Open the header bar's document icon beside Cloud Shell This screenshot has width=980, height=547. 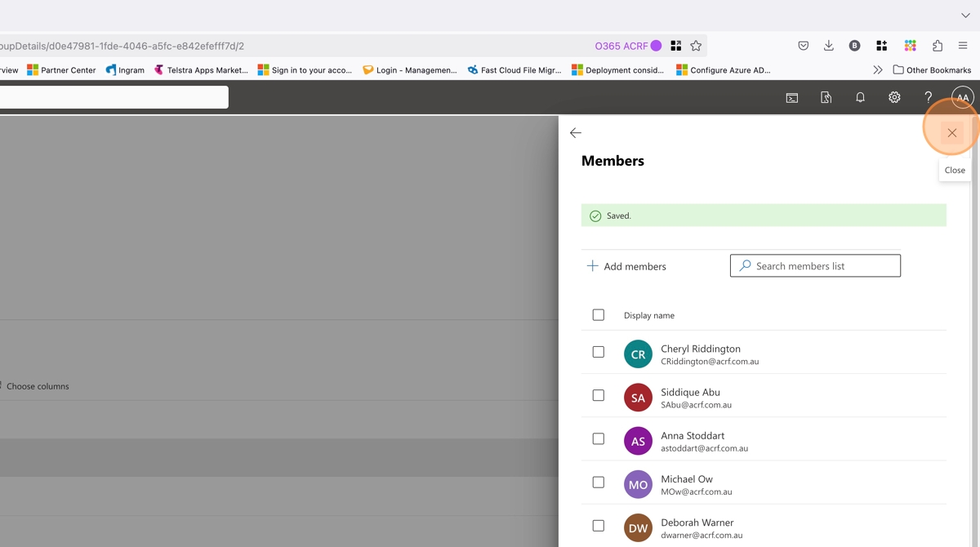pyautogui.click(x=826, y=97)
